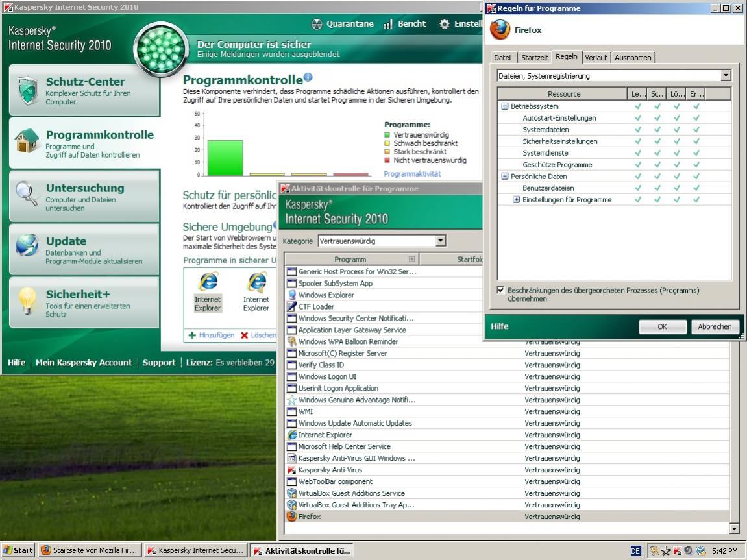The width and height of the screenshot is (747, 560).
Task: Click the green protection status indicator orb
Action: [161, 49]
